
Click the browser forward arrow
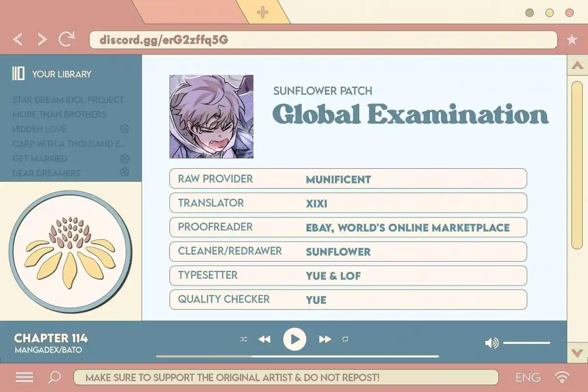42,39
